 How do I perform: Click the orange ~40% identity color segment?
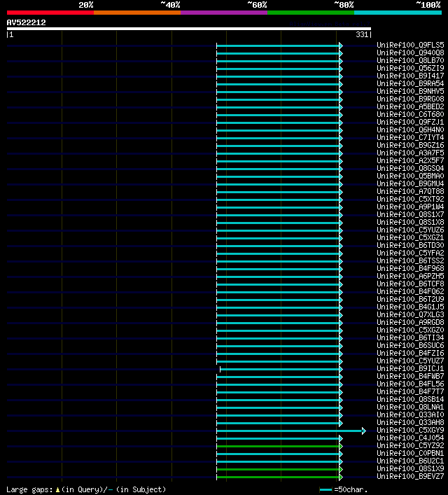137,13
